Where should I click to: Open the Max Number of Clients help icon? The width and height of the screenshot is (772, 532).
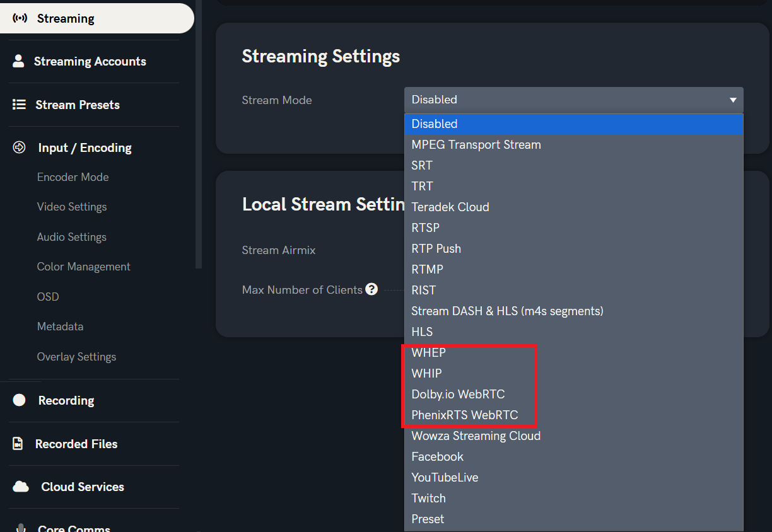click(x=371, y=289)
